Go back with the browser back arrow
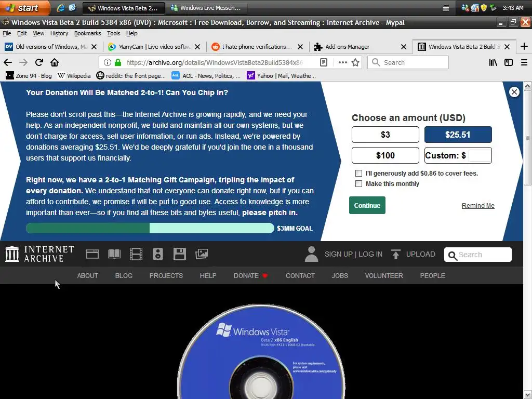This screenshot has width=532, height=399. point(8,62)
